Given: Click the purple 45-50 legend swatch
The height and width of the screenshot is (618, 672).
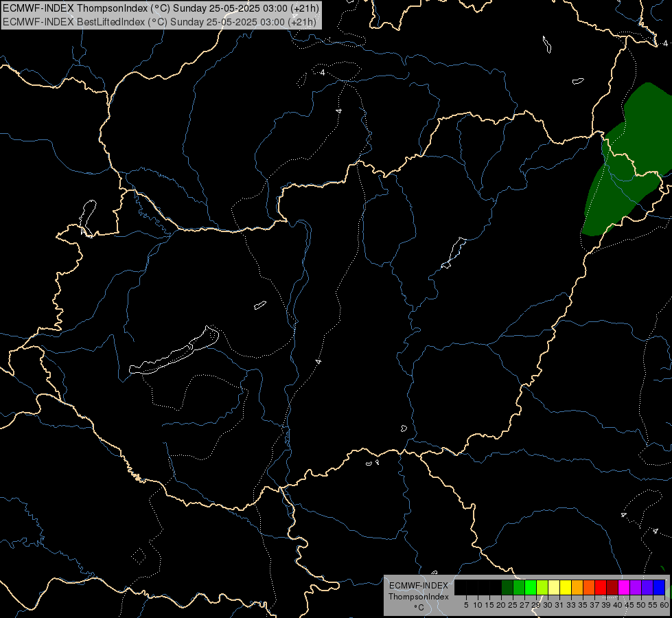Looking at the screenshot, I should coord(636,587).
